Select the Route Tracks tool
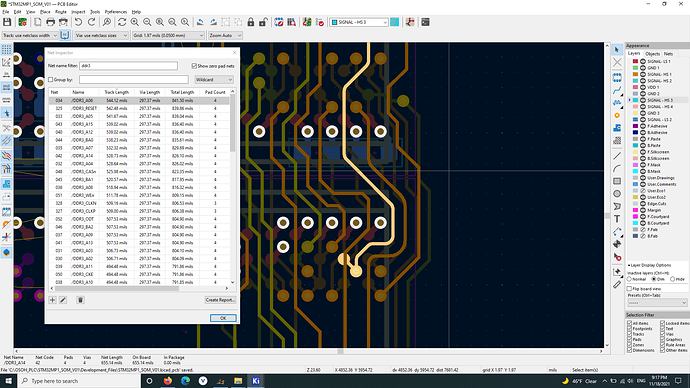 (617, 90)
